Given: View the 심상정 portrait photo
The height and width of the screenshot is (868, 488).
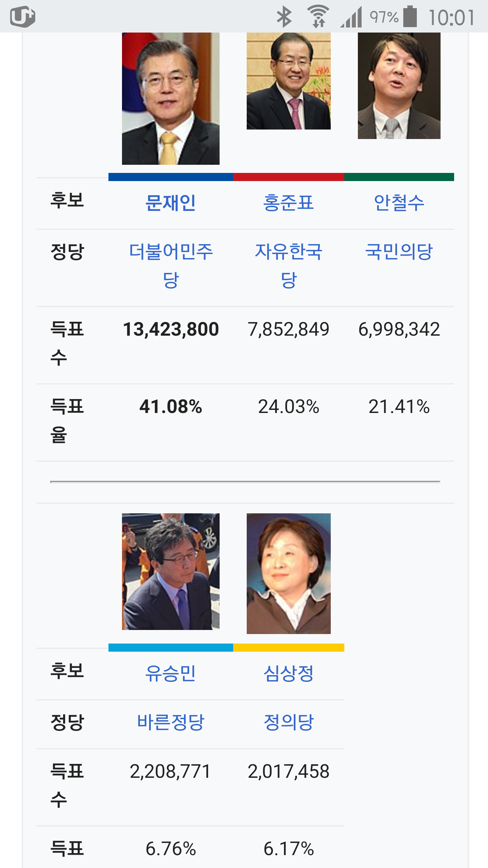Looking at the screenshot, I should [289, 574].
